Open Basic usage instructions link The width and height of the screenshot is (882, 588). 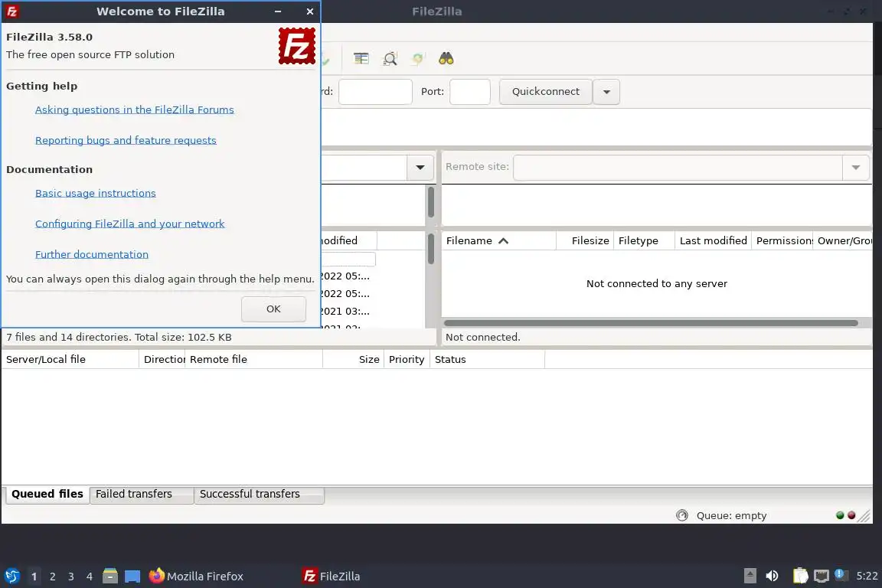[x=95, y=193]
